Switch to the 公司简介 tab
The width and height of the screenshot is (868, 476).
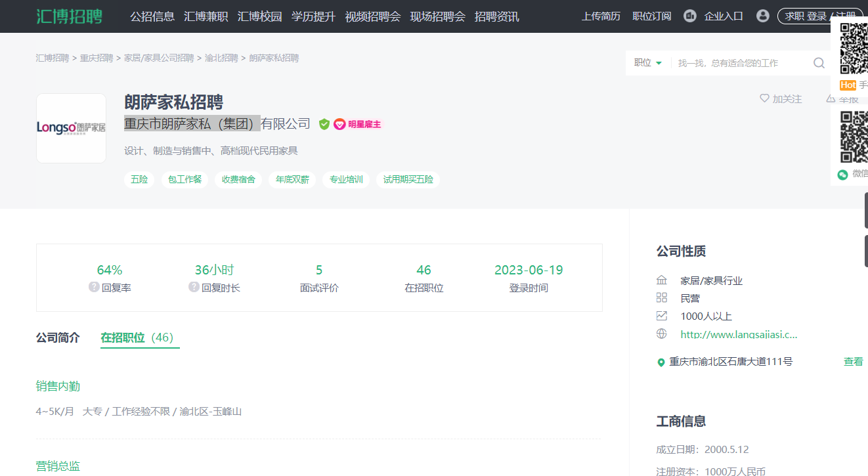(x=58, y=337)
